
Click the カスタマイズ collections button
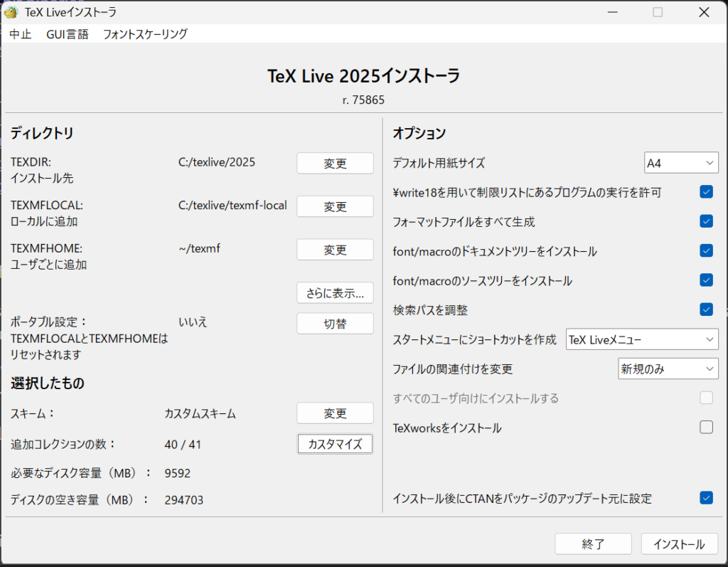pyautogui.click(x=335, y=444)
